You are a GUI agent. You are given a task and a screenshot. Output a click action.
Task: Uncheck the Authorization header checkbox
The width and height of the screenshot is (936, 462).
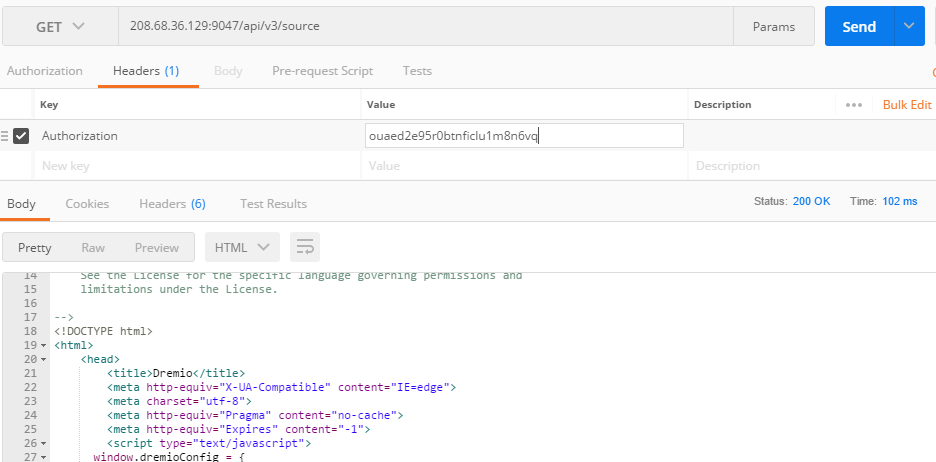click(21, 136)
